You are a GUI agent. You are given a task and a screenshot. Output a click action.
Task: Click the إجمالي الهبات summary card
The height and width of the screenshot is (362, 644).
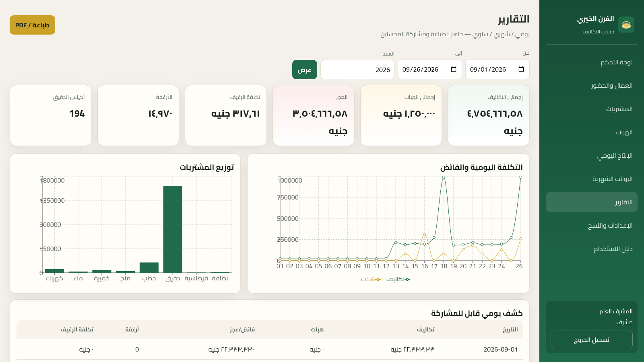click(x=401, y=115)
